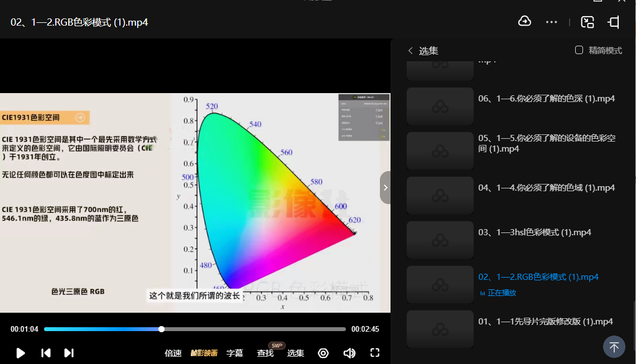Click the cloud transfer icon
The height and width of the screenshot is (364, 636).
[x=524, y=22]
